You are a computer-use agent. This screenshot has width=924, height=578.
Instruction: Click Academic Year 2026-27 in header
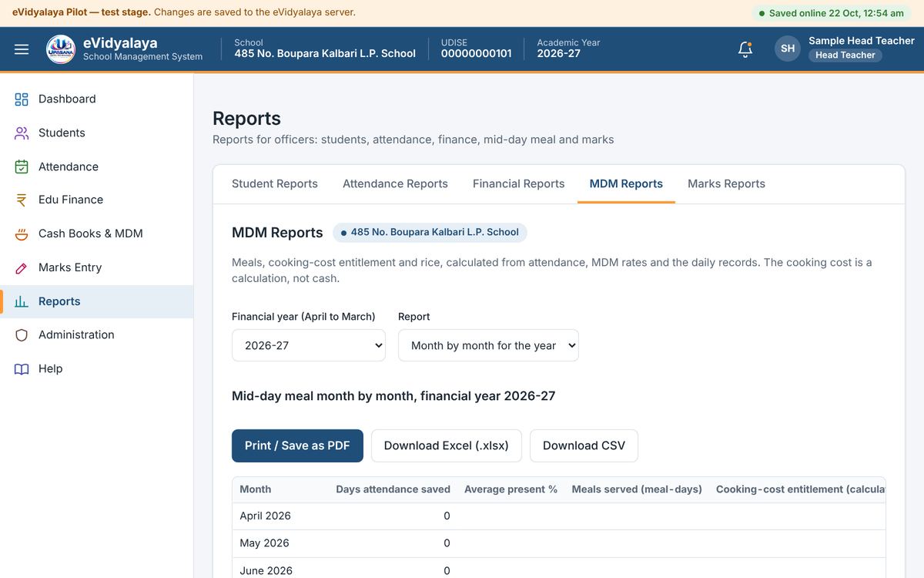tap(559, 54)
